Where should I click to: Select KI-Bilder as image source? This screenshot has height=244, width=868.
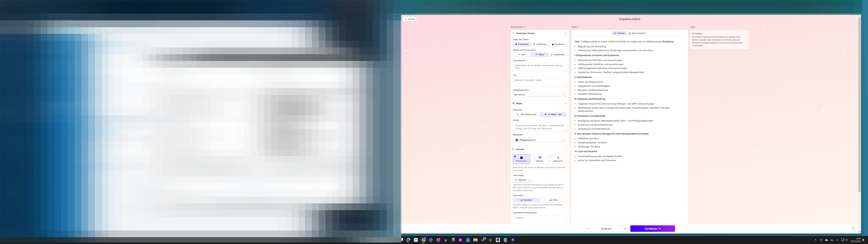553,114
